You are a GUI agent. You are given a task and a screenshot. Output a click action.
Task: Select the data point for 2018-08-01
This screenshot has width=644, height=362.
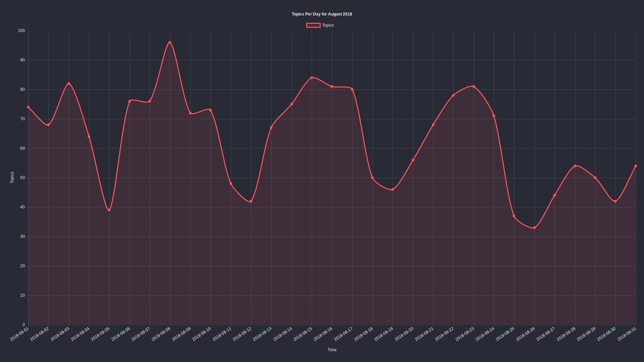click(29, 107)
